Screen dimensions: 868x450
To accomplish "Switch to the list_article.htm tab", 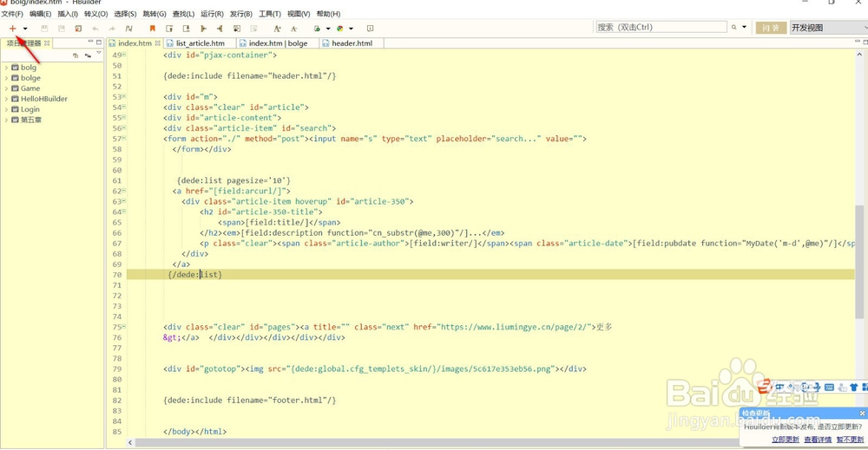I will (200, 43).
